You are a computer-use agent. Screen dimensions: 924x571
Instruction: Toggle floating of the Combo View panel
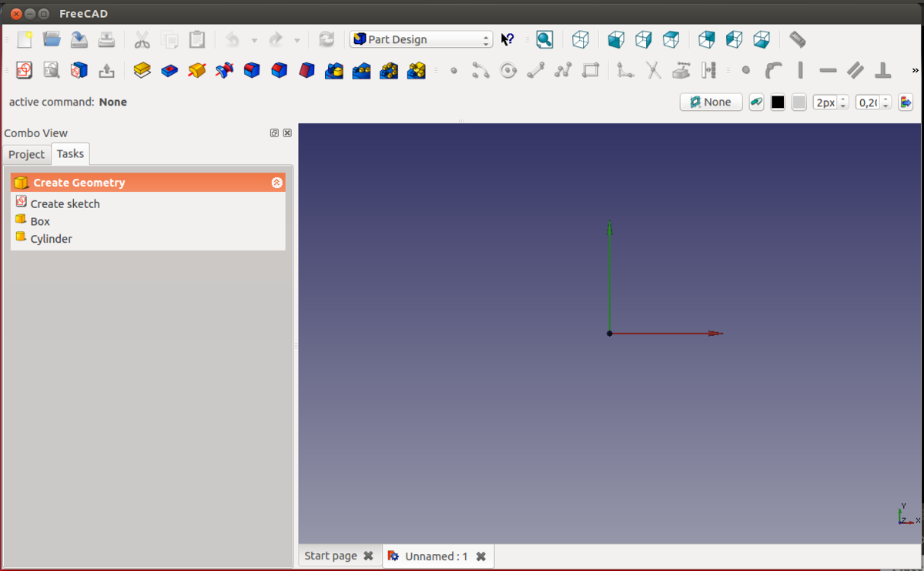(x=274, y=133)
